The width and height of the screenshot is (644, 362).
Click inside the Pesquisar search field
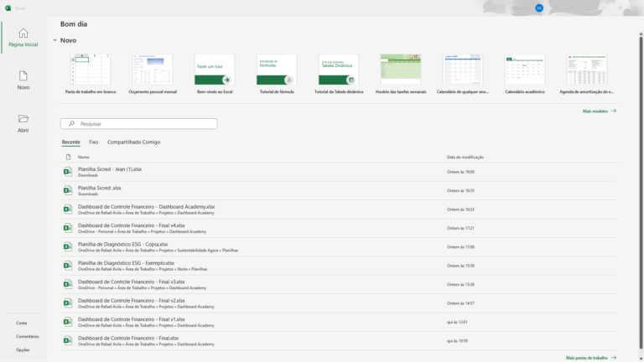coord(139,123)
